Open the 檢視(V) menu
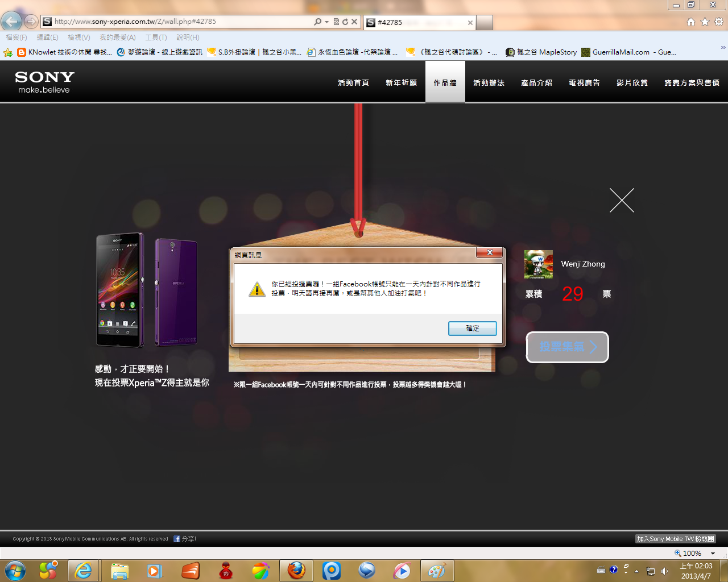728x582 pixels. click(x=79, y=37)
